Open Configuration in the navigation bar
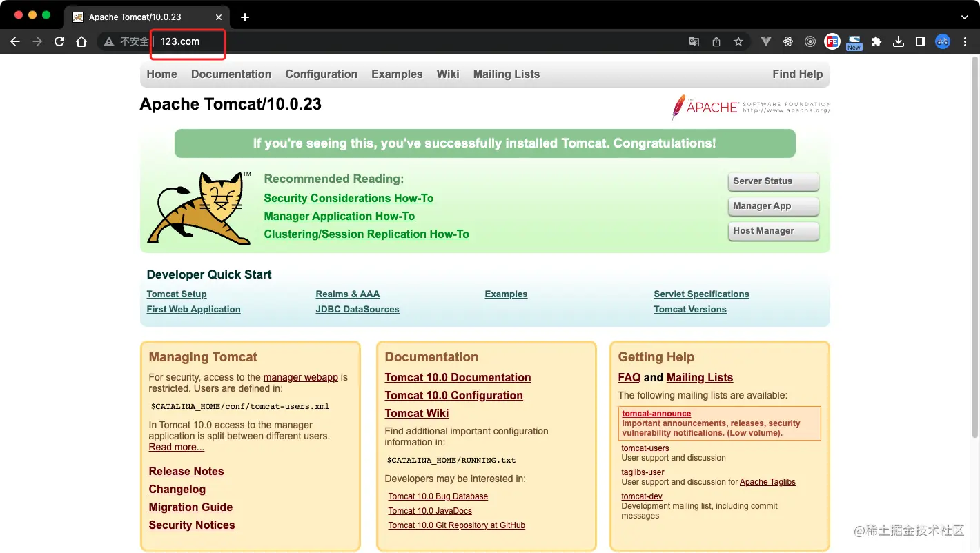Image resolution: width=980 pixels, height=553 pixels. click(x=321, y=74)
